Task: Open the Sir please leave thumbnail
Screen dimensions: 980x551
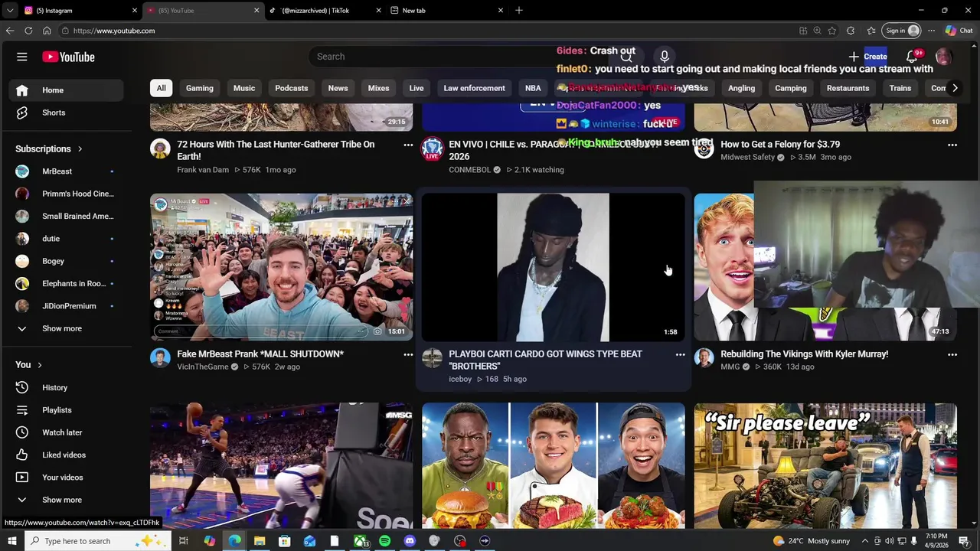Action: pos(825,465)
